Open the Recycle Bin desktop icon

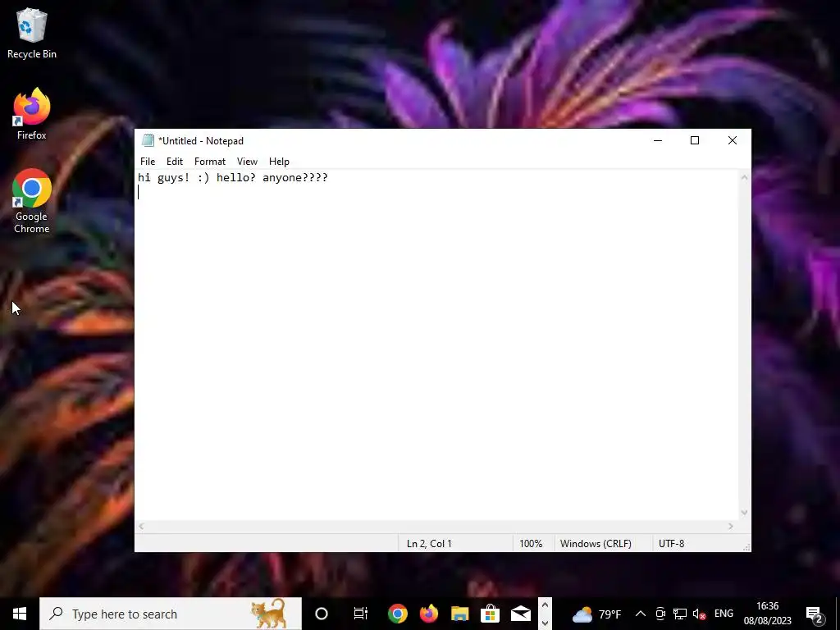[32, 33]
